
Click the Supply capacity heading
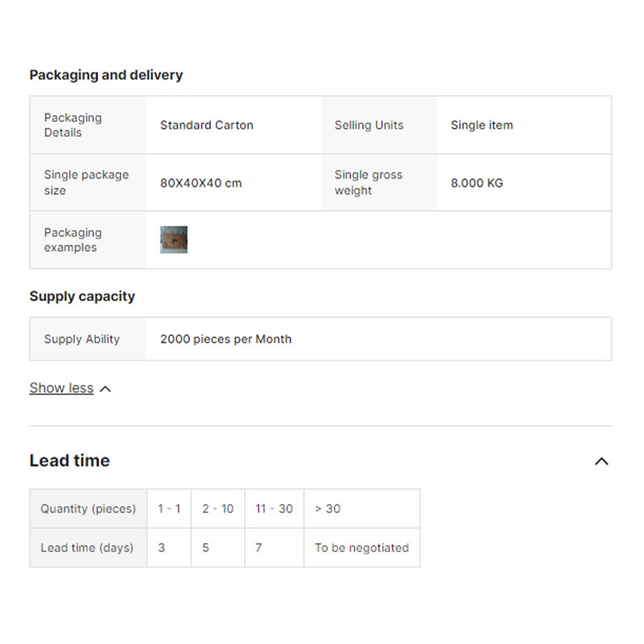click(x=82, y=296)
